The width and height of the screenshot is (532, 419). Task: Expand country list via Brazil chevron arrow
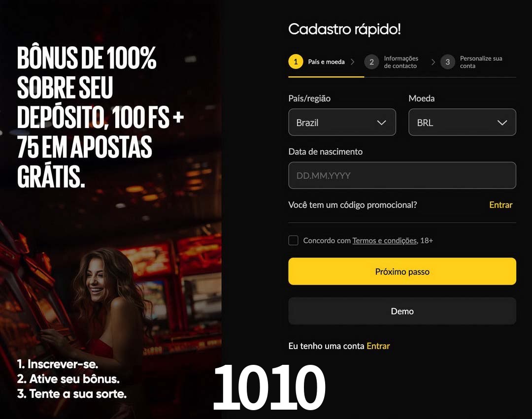(382, 123)
